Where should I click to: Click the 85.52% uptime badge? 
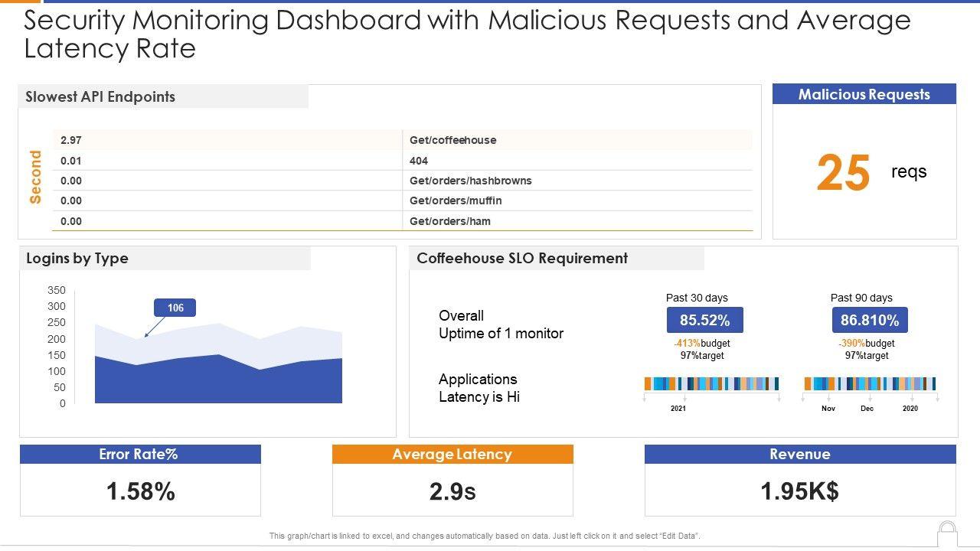[x=705, y=320]
